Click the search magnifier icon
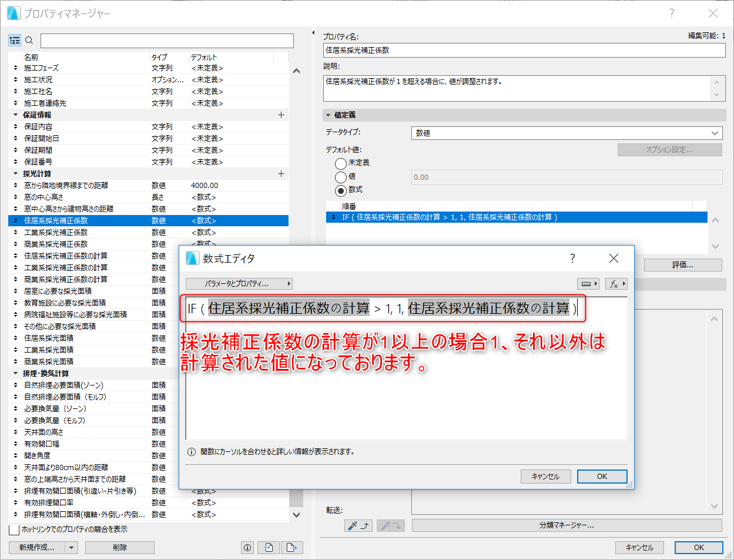 click(29, 41)
